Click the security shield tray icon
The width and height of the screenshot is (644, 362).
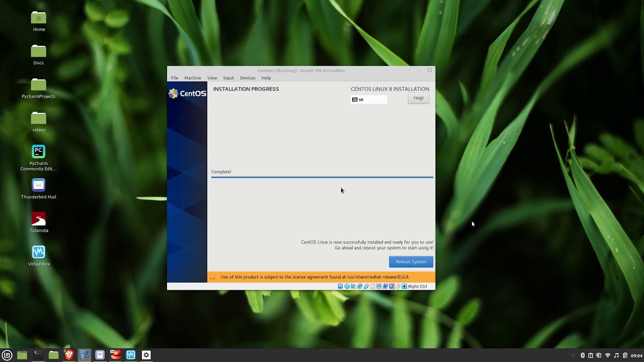click(x=599, y=355)
